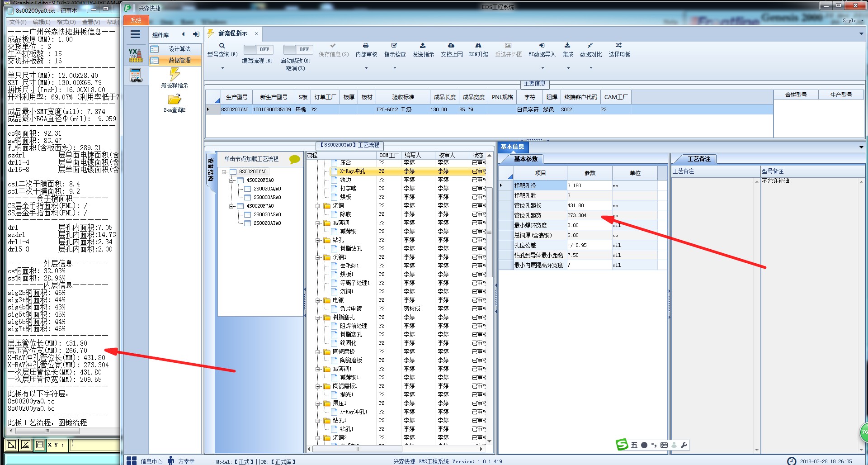
Task: Click 内部审核 printer tool
Action: [366, 50]
